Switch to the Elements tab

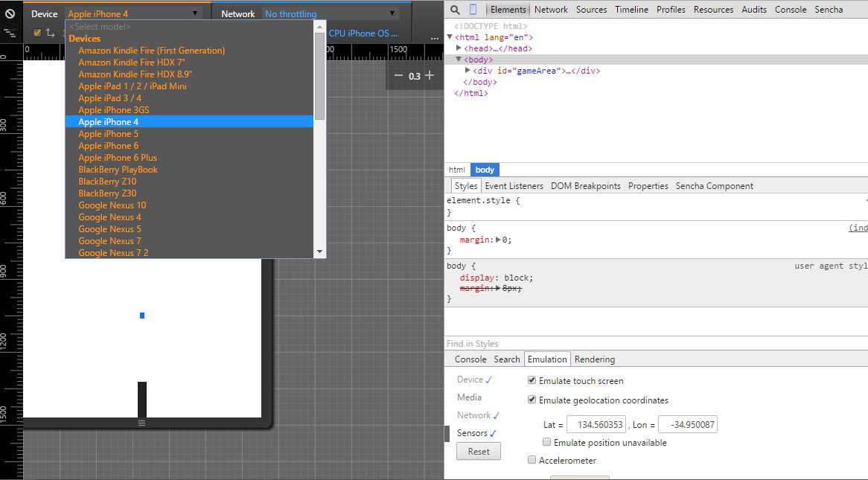coord(508,10)
